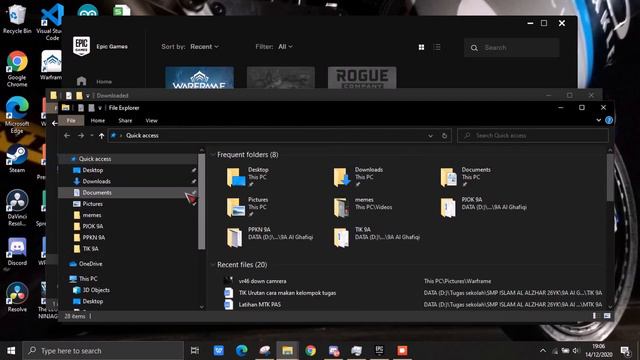Open Warframe desktop shortcut
640x360 pixels.
tap(51, 65)
